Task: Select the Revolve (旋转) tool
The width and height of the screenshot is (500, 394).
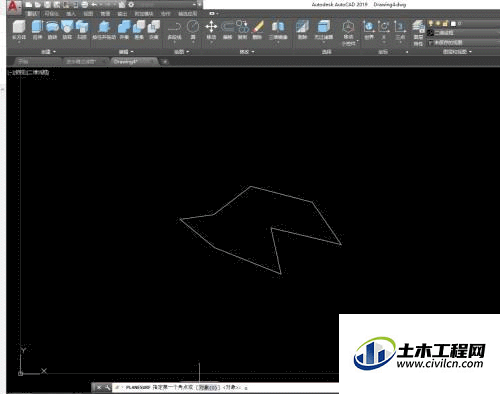Action: tap(52, 30)
